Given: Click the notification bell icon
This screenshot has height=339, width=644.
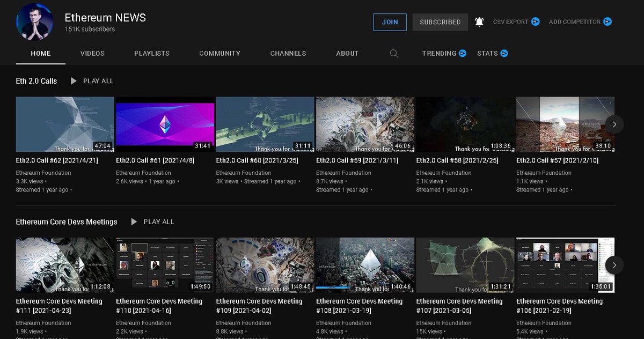Looking at the screenshot, I should (479, 22).
